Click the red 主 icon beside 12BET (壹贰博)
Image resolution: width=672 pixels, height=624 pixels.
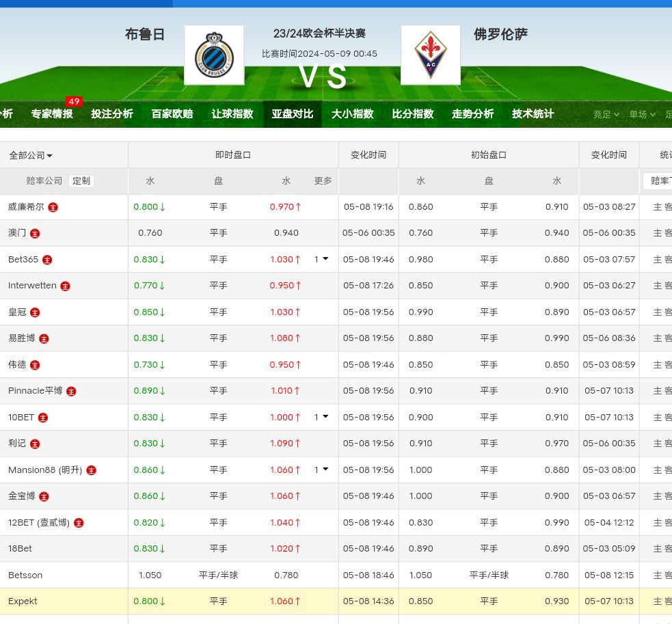coord(79,523)
